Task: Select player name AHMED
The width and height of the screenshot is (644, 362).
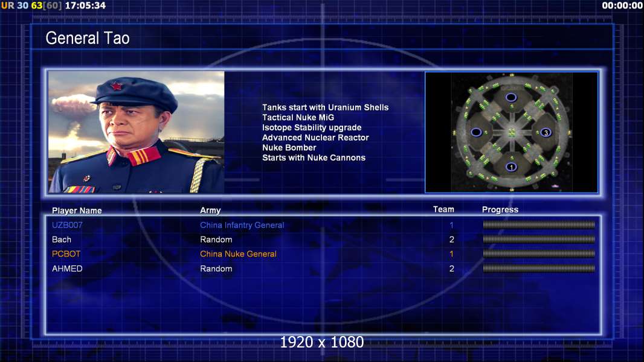Action: tap(67, 268)
